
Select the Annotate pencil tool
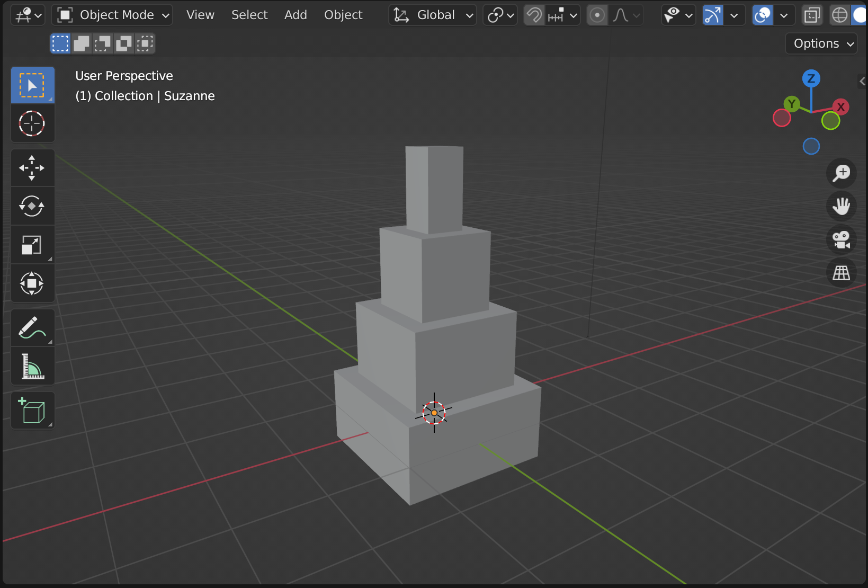click(32, 328)
